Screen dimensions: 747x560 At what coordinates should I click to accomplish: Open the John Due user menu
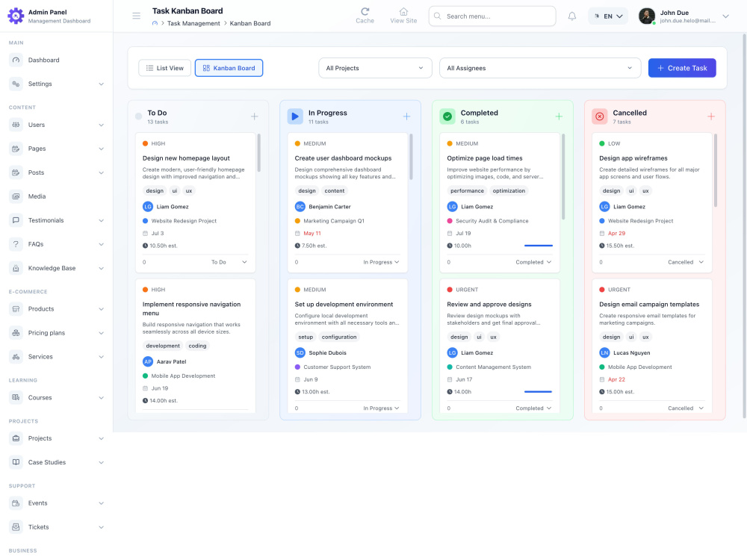pos(684,16)
